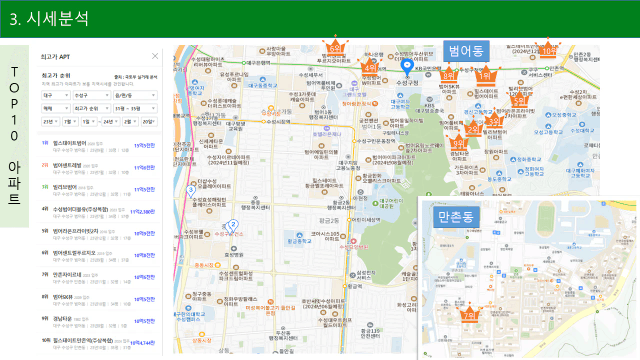640x360 pixels.
Task: Click the 최고가 순위 section heading
Action: click(x=56, y=76)
